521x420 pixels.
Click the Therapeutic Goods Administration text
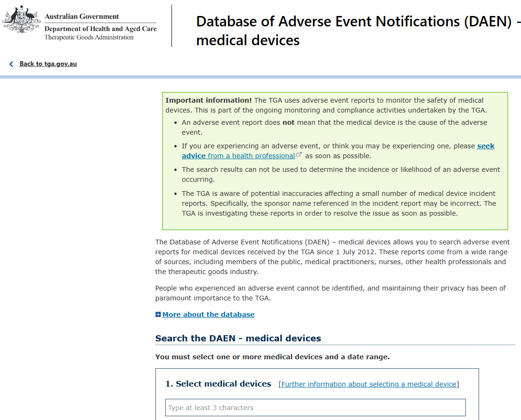tap(89, 37)
